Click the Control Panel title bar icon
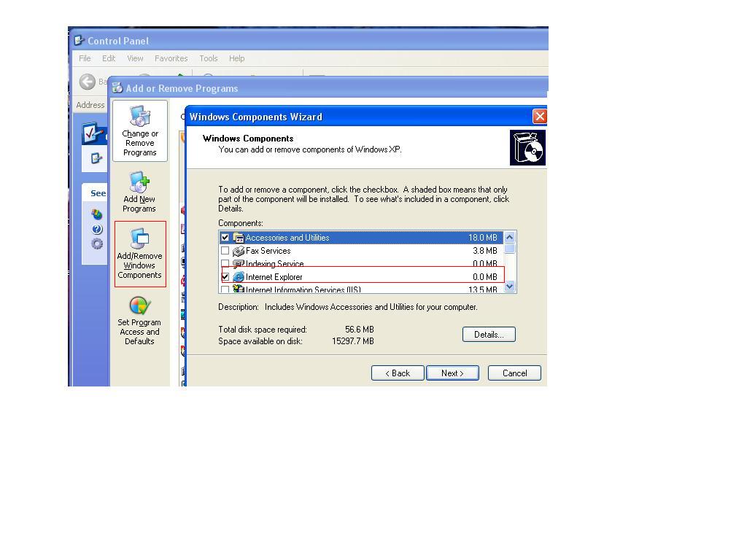 coord(80,41)
